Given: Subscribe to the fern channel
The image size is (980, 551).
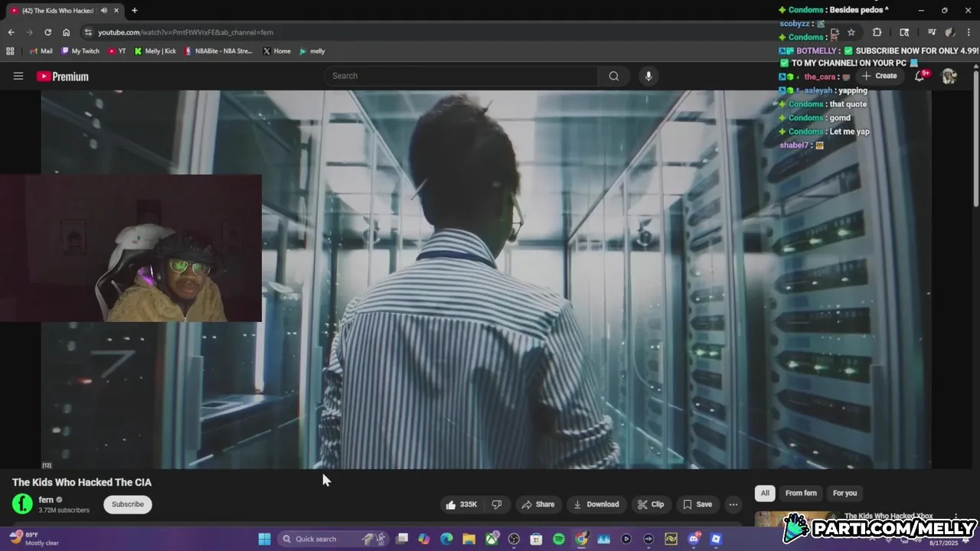Looking at the screenshot, I should (x=128, y=504).
